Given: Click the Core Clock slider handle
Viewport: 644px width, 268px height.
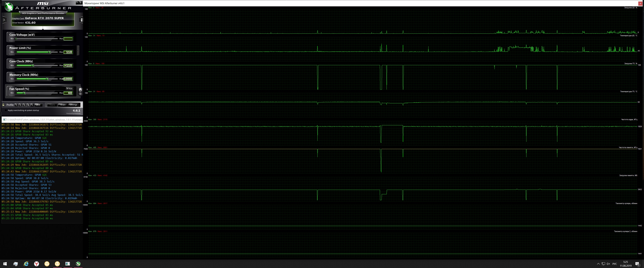Looking at the screenshot, I should click(33, 65).
